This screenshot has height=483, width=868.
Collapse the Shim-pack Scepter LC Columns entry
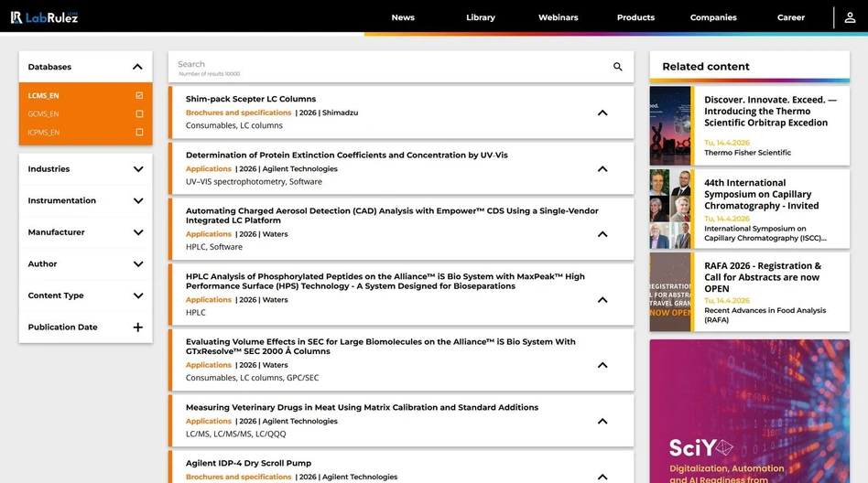coord(602,113)
